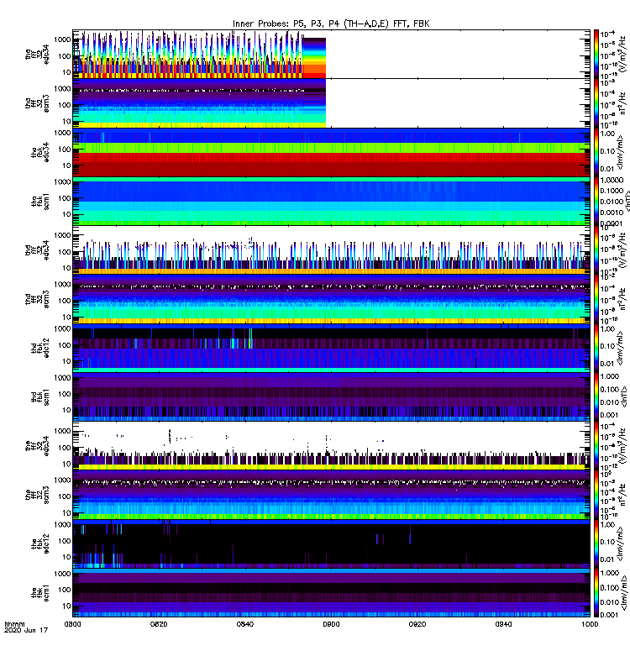The height and width of the screenshot is (672, 630).
Task: Select the 'thd fbk edc12' panel label
Action: [x=40, y=348]
